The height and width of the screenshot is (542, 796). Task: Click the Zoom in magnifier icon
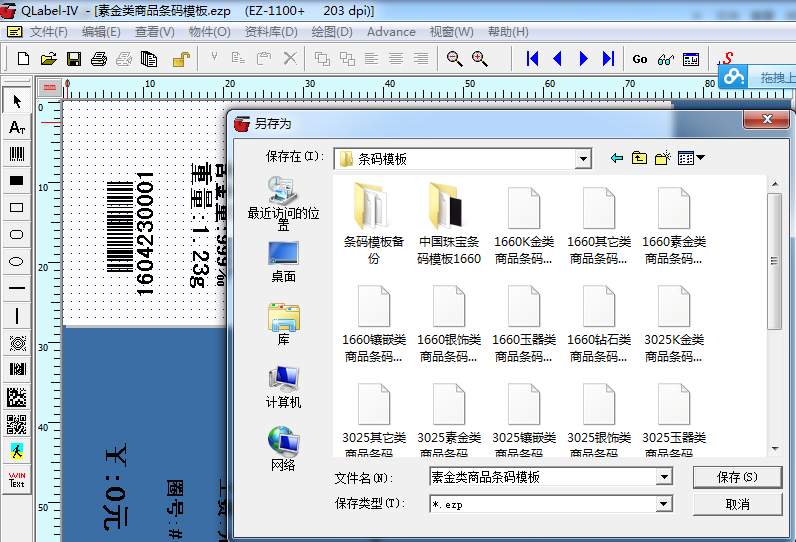(480, 59)
